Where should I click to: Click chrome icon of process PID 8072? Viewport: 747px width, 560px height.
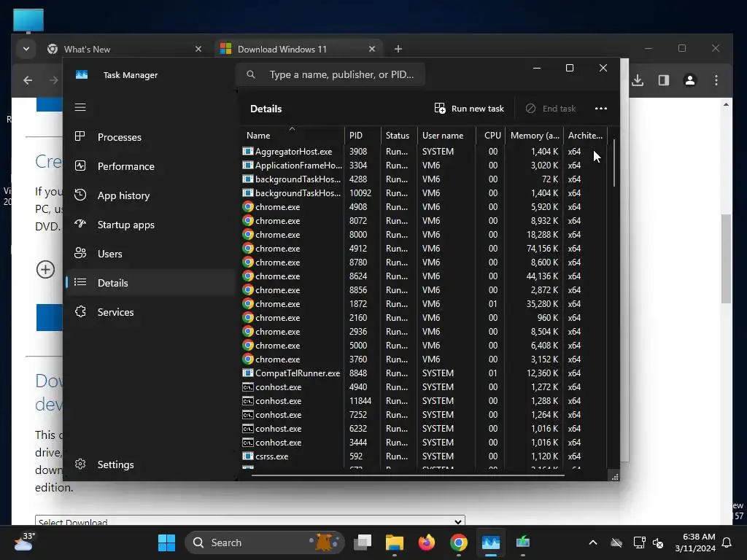(x=248, y=220)
